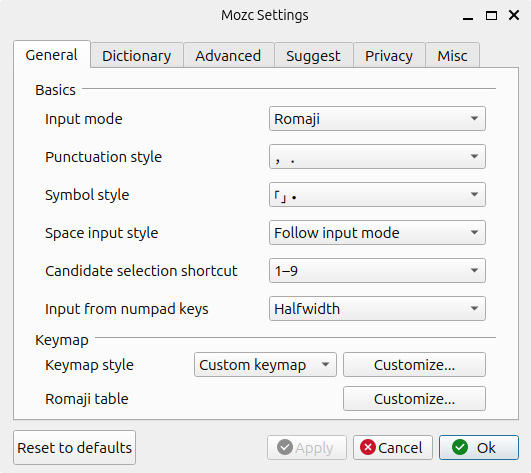This screenshot has height=473, width=531.
Task: Open Keymap style dropdown showing Custom keymap
Action: pyautogui.click(x=265, y=365)
